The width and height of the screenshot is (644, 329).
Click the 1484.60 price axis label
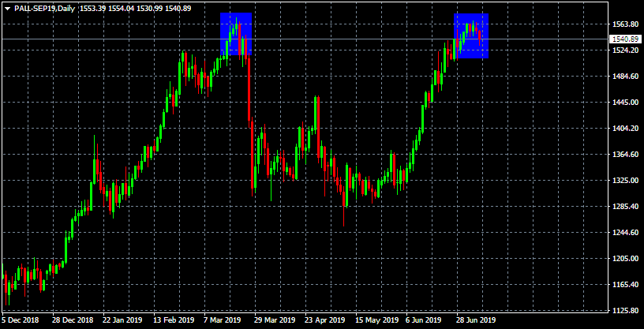pos(625,77)
